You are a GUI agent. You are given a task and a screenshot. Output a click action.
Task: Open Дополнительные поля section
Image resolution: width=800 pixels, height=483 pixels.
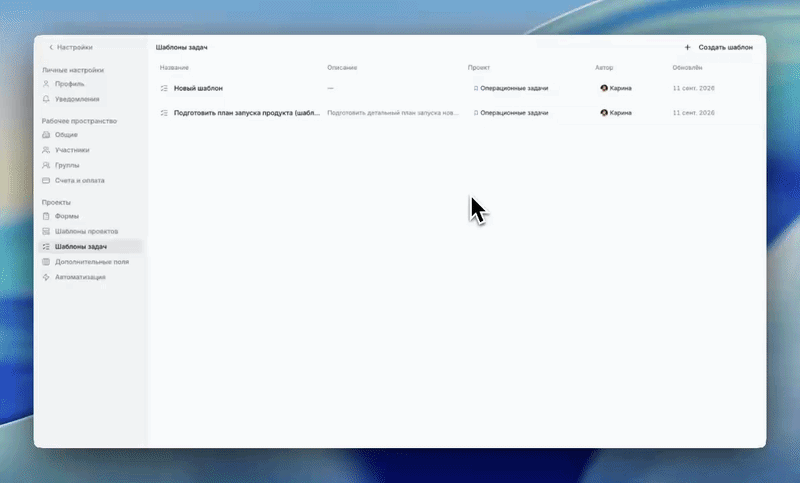click(90, 262)
